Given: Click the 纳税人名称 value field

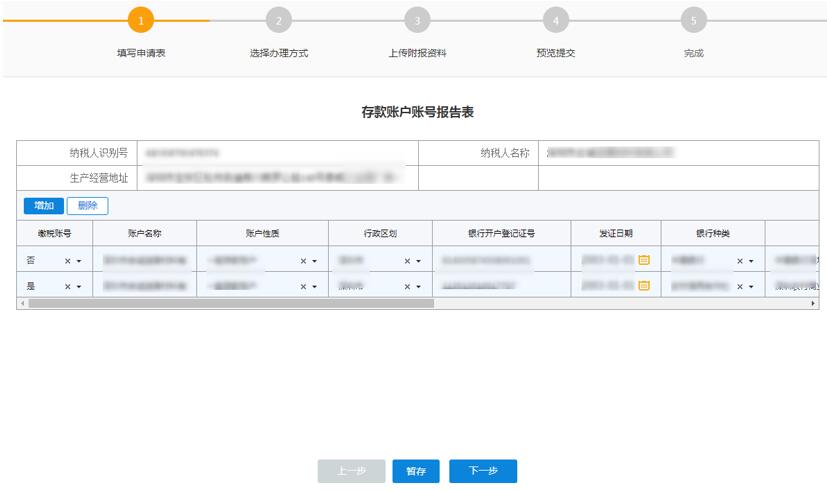Looking at the screenshot, I should tap(678, 153).
